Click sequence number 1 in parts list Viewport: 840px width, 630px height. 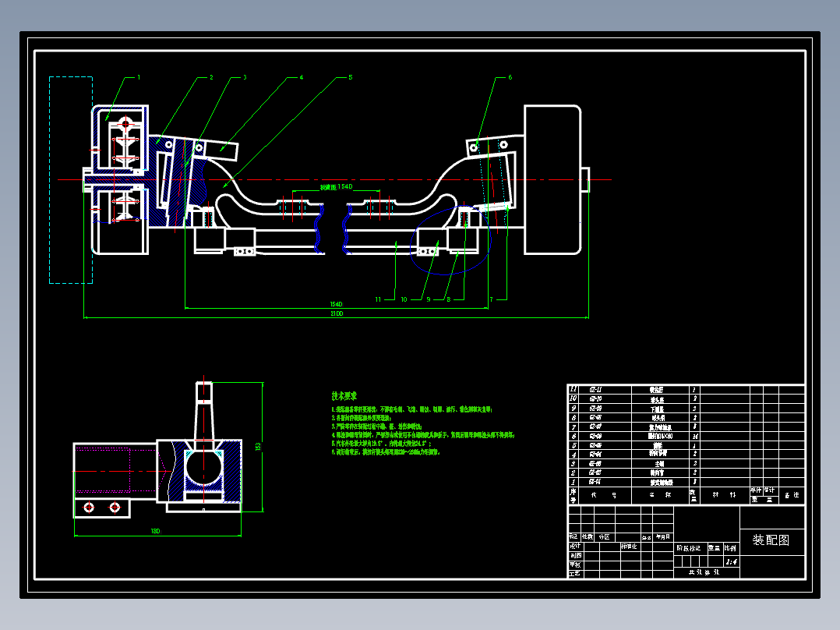coord(574,482)
